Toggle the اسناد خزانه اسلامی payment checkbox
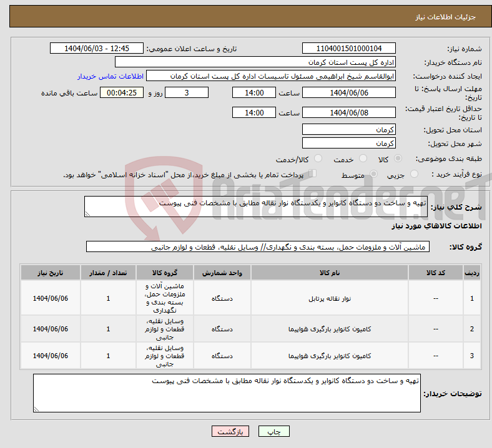Screen dimensions: 492x448 [313, 173]
